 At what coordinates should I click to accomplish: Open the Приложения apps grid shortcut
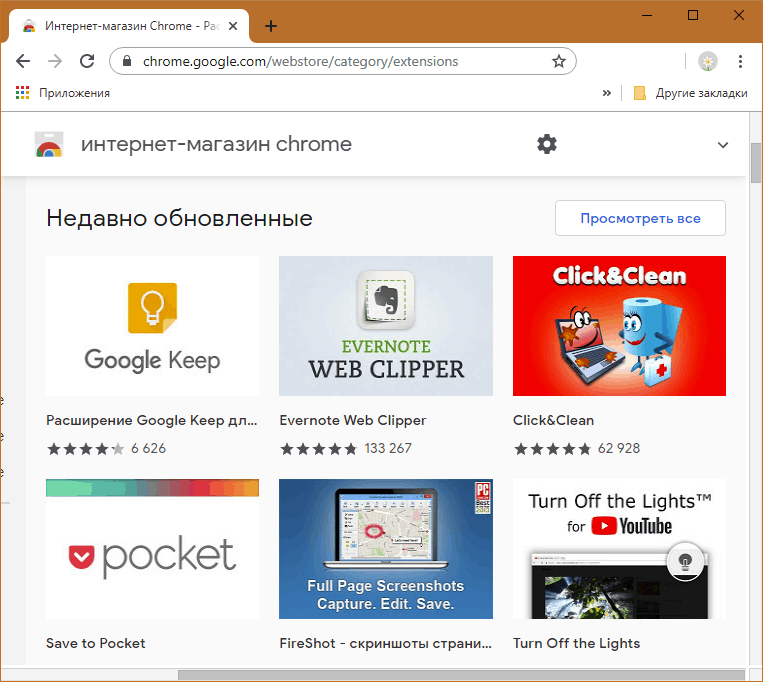pos(63,93)
